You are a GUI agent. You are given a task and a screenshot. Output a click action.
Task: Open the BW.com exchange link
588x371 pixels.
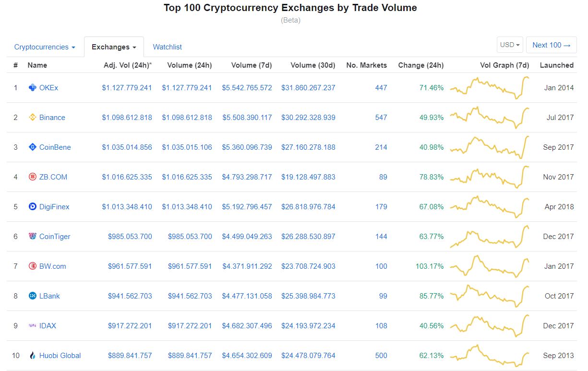[x=53, y=266]
